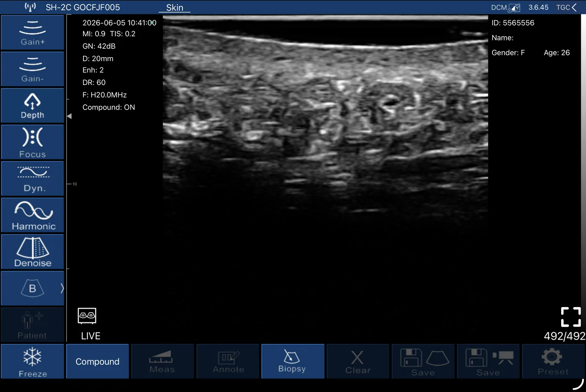The width and height of the screenshot is (586, 392).
Task: Select the Skin preset tab
Action: tap(175, 8)
